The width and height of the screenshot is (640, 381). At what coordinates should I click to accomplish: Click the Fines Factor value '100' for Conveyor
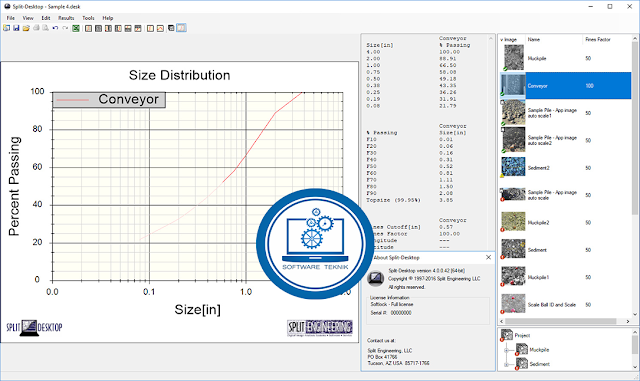coord(589,86)
